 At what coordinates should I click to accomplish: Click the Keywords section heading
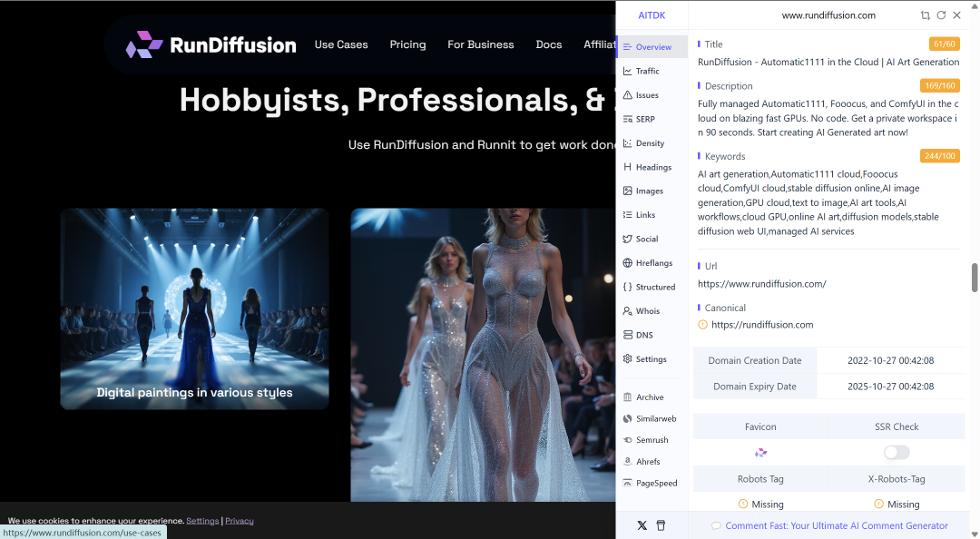(x=725, y=156)
